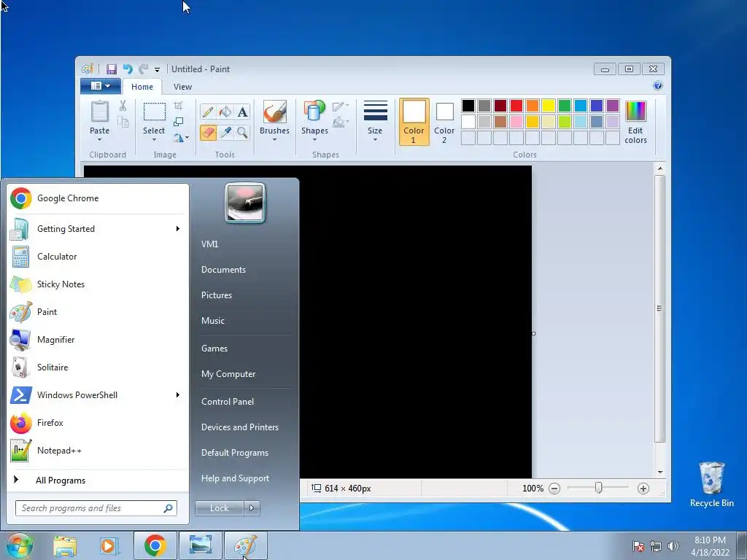Open Solitaire in Start menu
The height and width of the screenshot is (560, 747).
pyautogui.click(x=98, y=367)
